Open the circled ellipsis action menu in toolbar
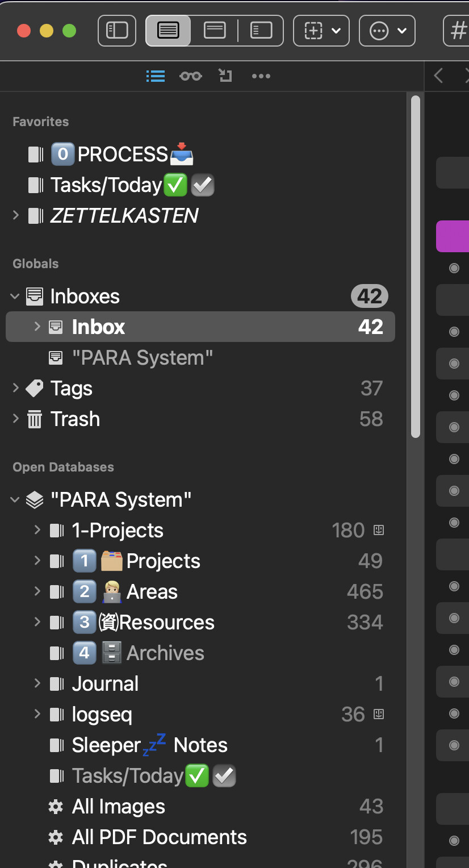 pos(387,31)
